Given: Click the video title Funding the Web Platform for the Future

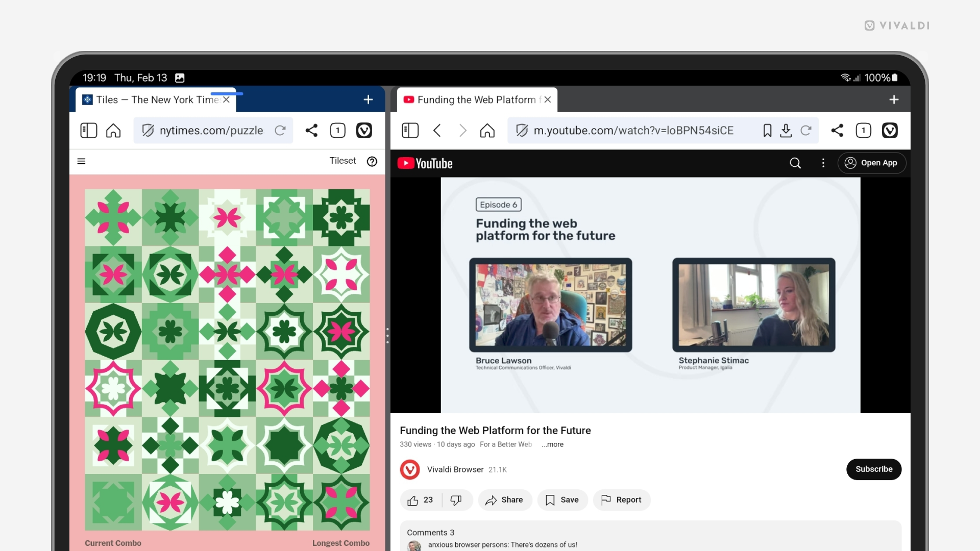Looking at the screenshot, I should point(495,431).
